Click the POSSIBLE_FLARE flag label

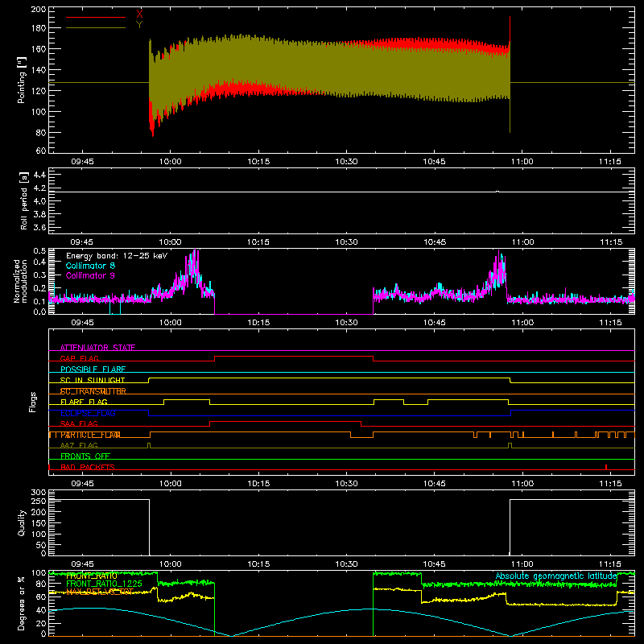93,369
